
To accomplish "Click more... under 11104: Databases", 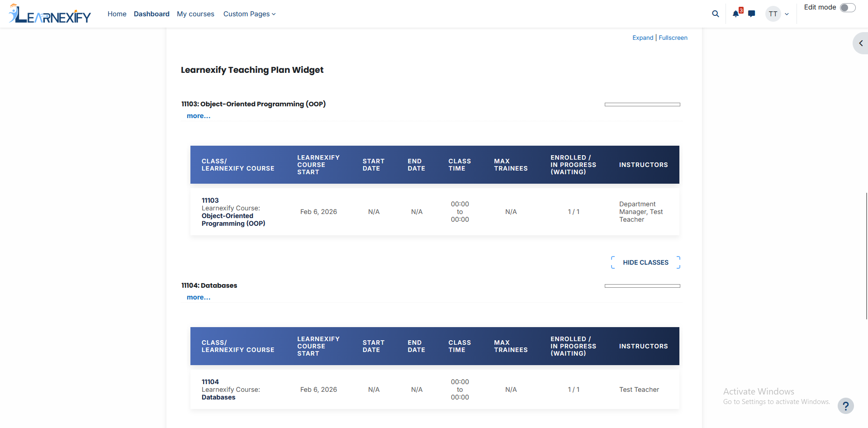I will click(x=199, y=297).
